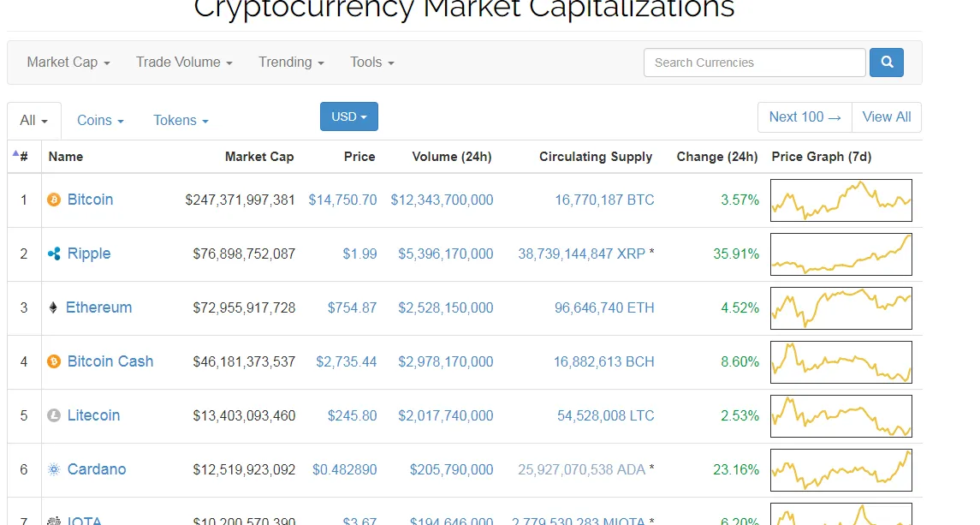
Task: Open the Cardano currency link
Action: pos(96,469)
